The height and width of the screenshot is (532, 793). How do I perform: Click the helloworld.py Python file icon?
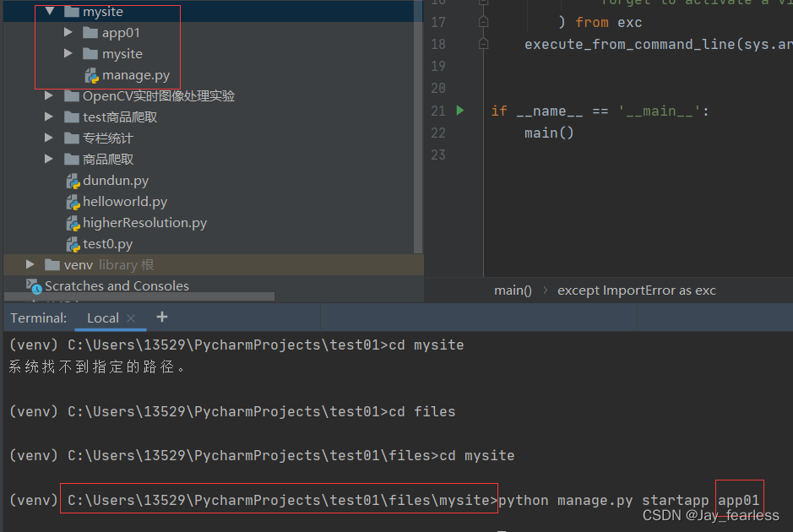pos(73,203)
